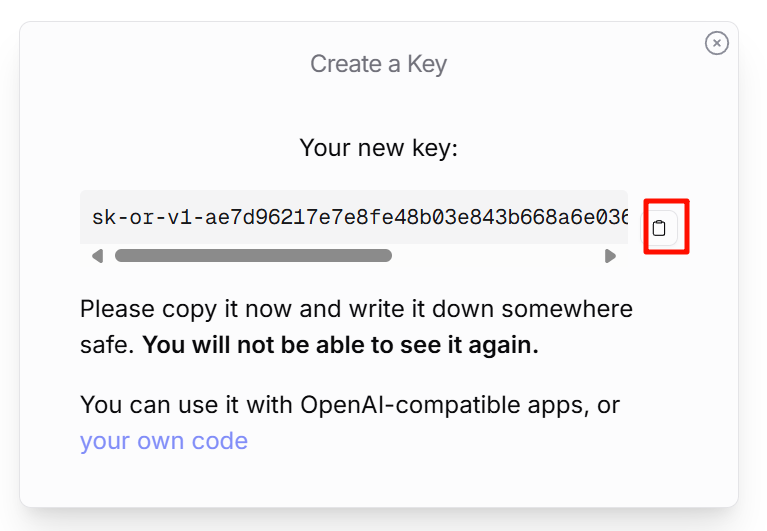
Task: Click the gray horizontal scrollbar thumb
Action: click(x=253, y=256)
